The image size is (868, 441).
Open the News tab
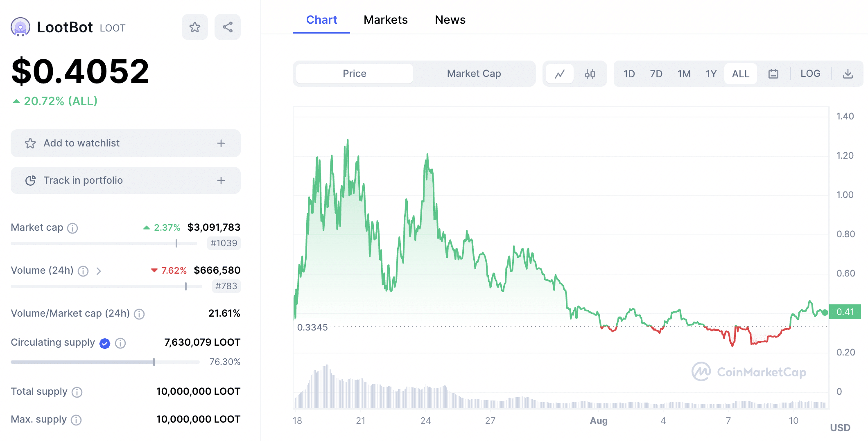(x=450, y=20)
